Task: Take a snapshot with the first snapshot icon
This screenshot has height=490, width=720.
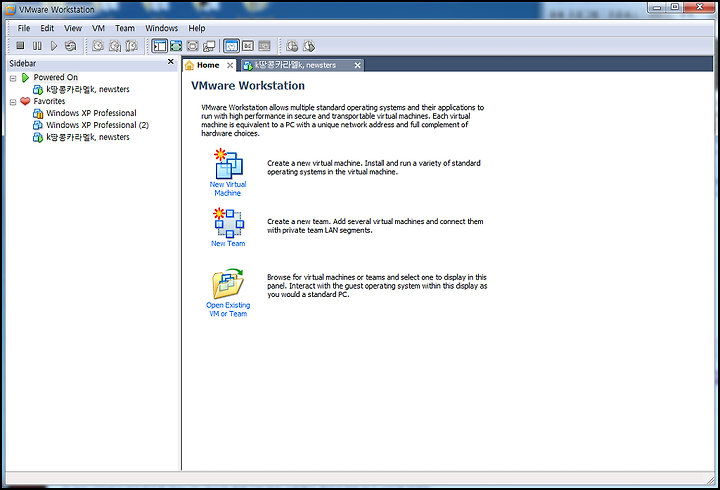Action: 98,45
